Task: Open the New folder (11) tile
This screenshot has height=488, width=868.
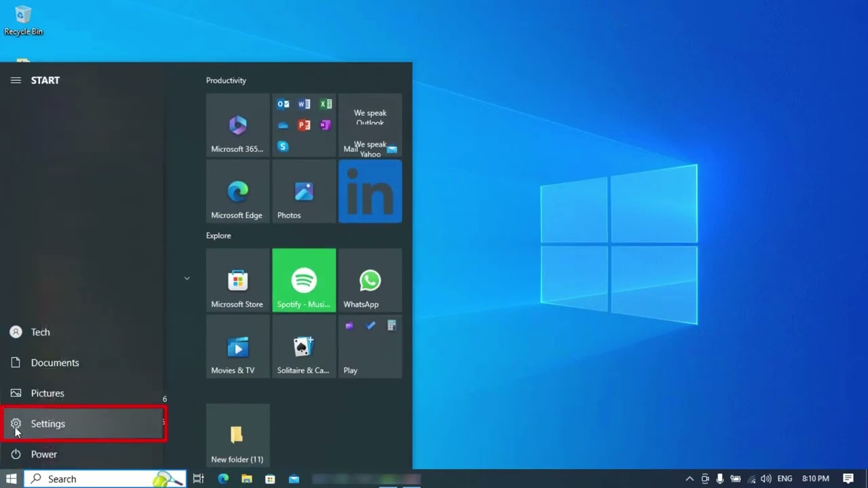Action: click(x=237, y=436)
